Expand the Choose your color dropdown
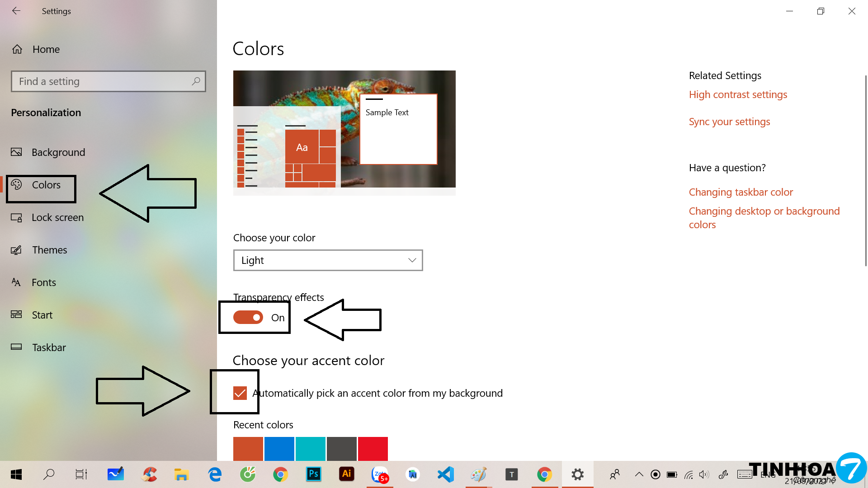 point(328,260)
